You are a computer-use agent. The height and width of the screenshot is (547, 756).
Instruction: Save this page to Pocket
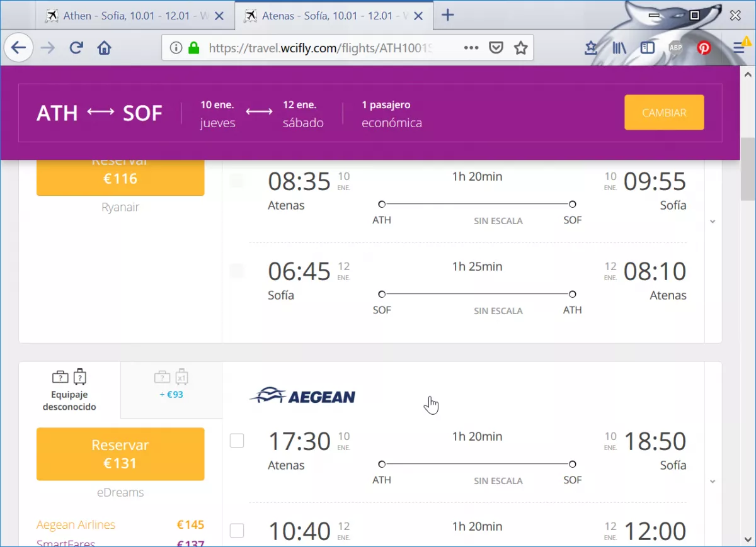[496, 48]
